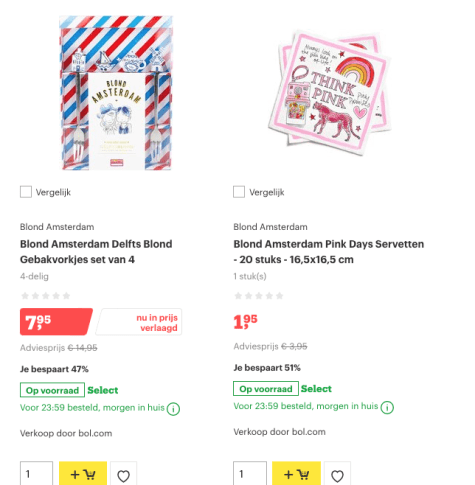Open delivery info icon for Servetten
Screen dimensions: 475x485
pyautogui.click(x=387, y=407)
